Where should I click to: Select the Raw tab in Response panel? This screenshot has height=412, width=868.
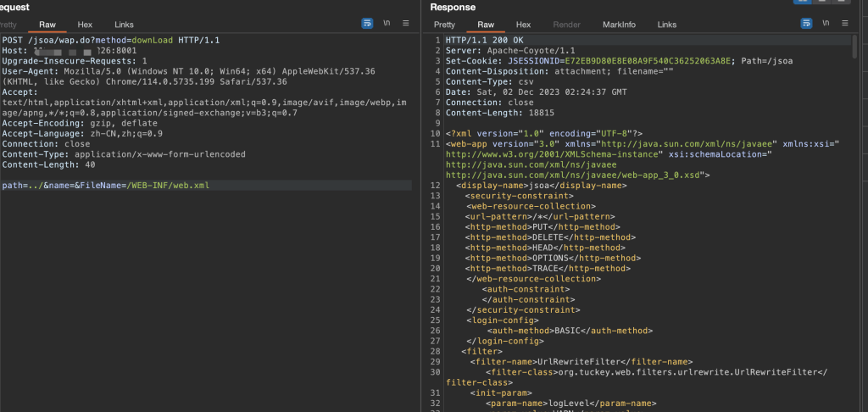pyautogui.click(x=486, y=25)
